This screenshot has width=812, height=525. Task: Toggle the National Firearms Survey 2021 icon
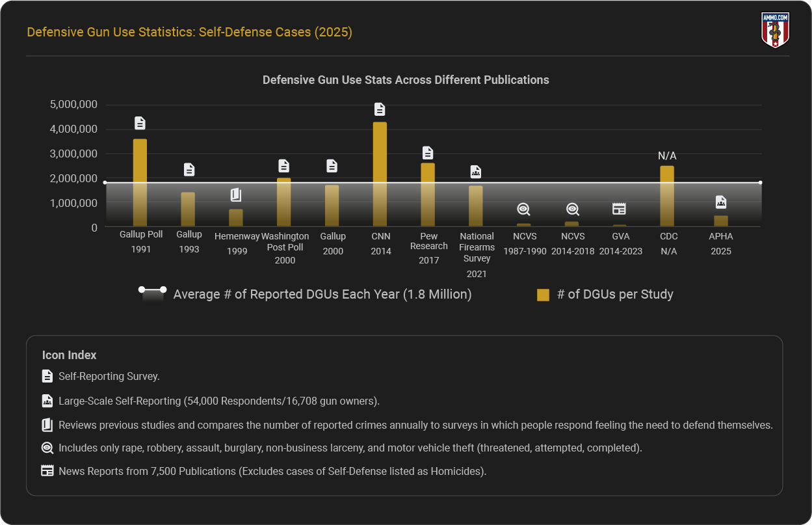click(x=476, y=172)
